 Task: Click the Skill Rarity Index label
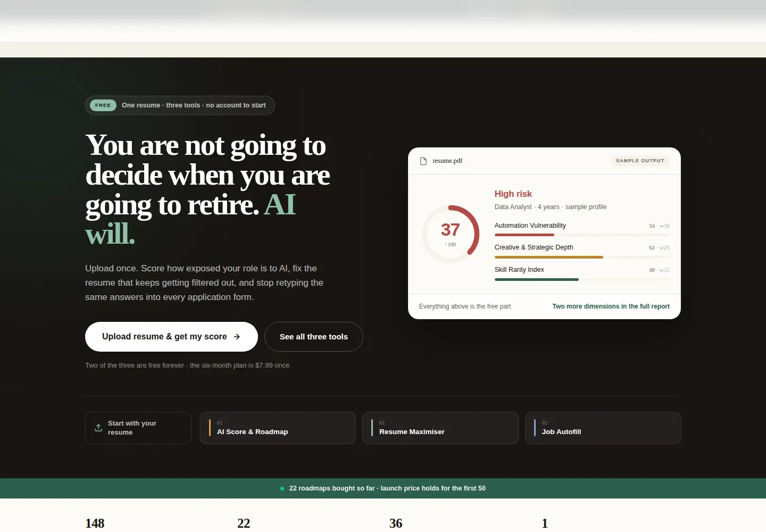pos(519,270)
